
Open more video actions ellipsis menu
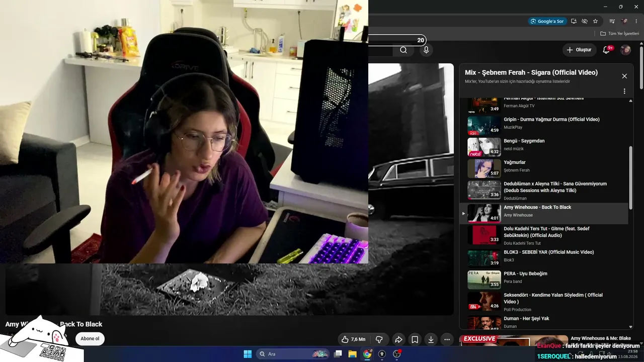tap(447, 339)
